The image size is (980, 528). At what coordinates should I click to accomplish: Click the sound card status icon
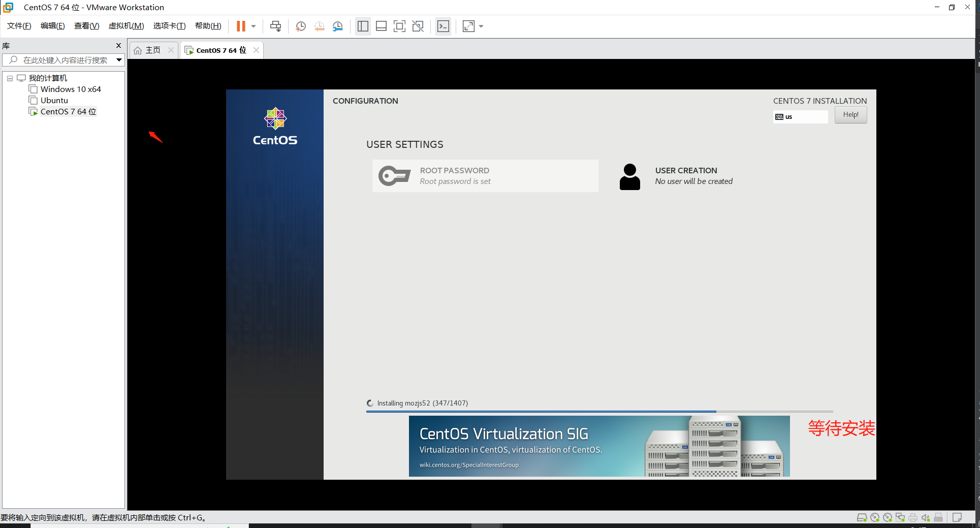coord(926,518)
